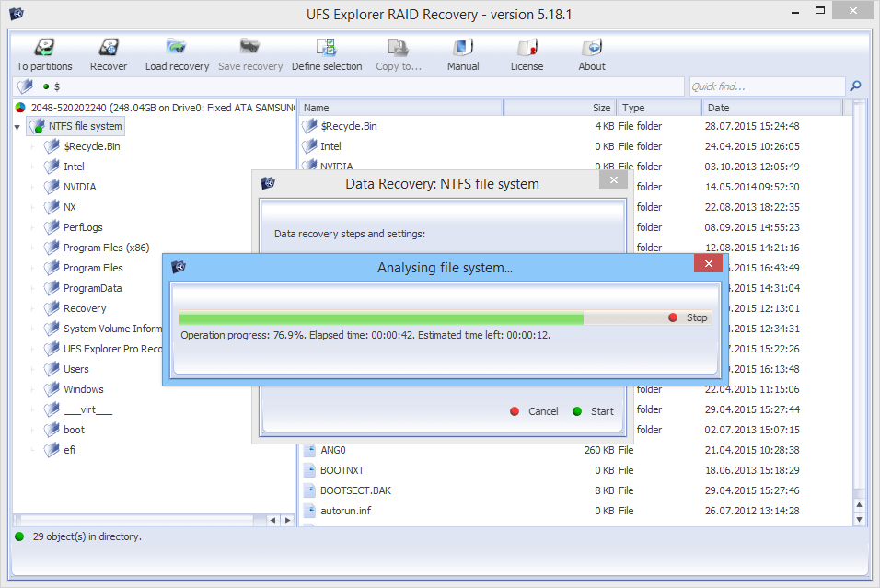Image resolution: width=880 pixels, height=588 pixels.
Task: Close the Data Recovery dialog
Action: (613, 179)
